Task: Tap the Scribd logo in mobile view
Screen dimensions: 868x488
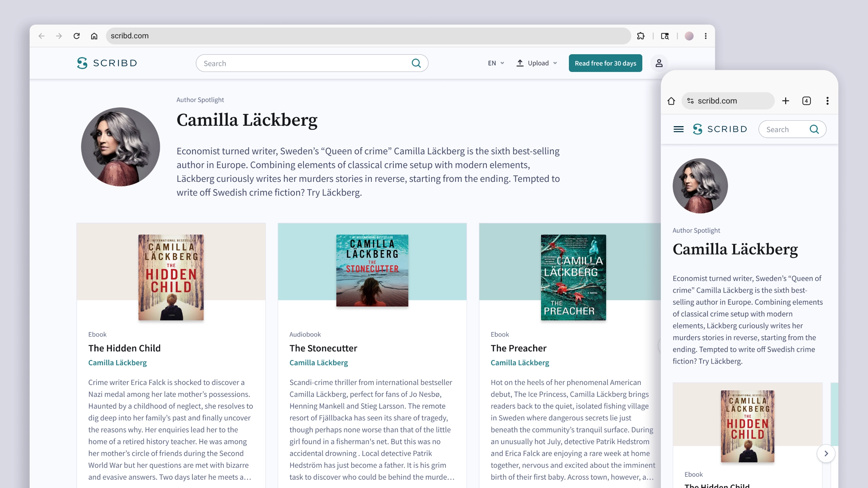Action: pos(720,129)
